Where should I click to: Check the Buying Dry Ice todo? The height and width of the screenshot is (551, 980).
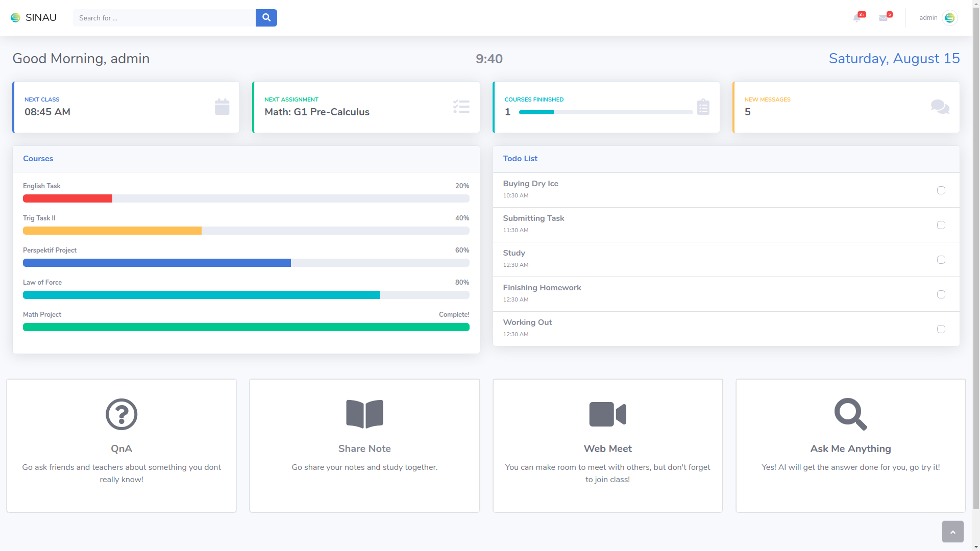pos(941,190)
